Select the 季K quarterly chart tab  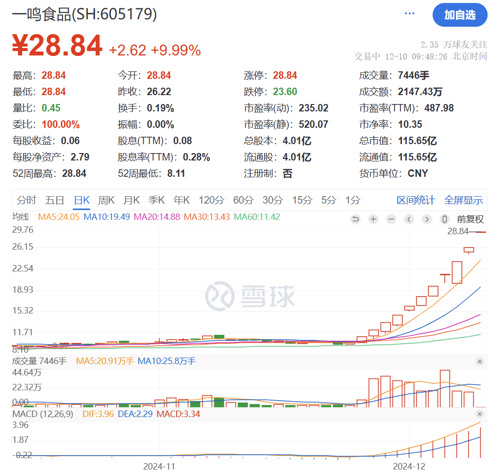[156, 200]
